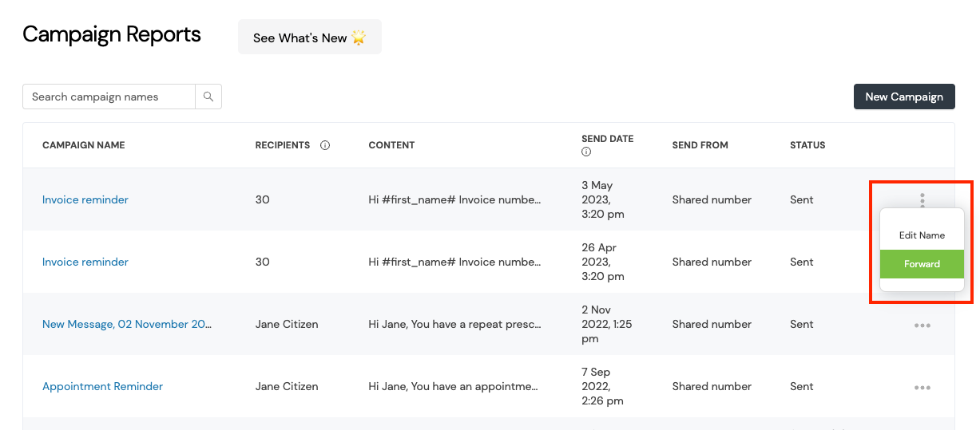Click the Campaign Name column header

84,145
